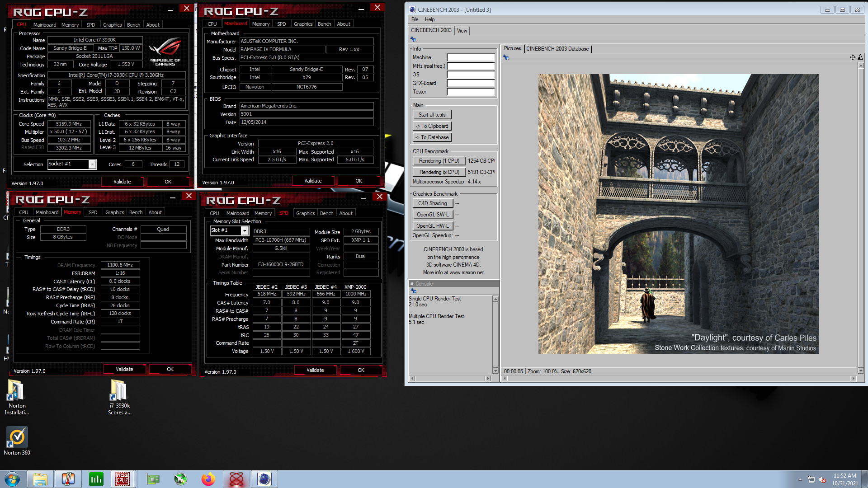Run the Rendering (x CPU) benchmark
This screenshot has width=868, height=488.
(x=439, y=172)
